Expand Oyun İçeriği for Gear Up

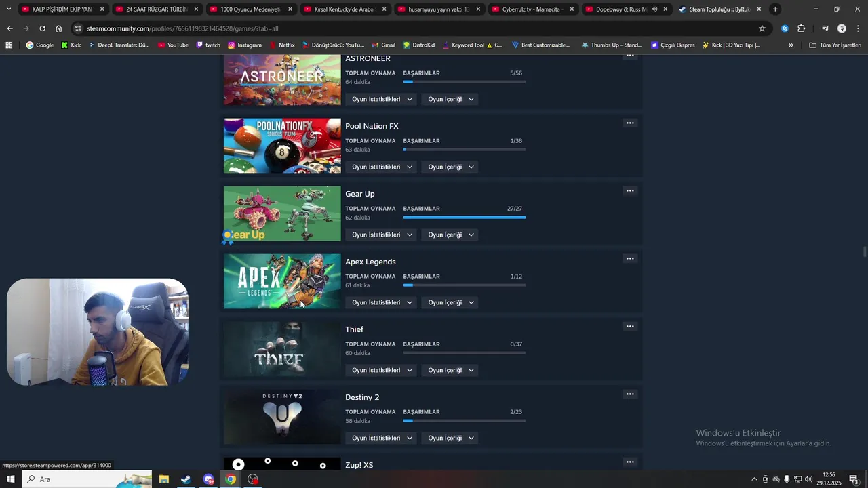pyautogui.click(x=450, y=235)
